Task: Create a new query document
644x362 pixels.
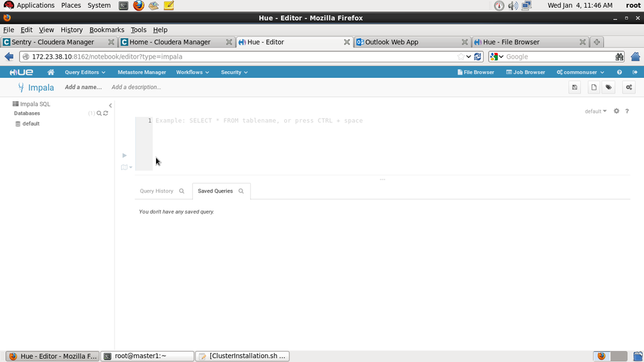Action: point(594,88)
